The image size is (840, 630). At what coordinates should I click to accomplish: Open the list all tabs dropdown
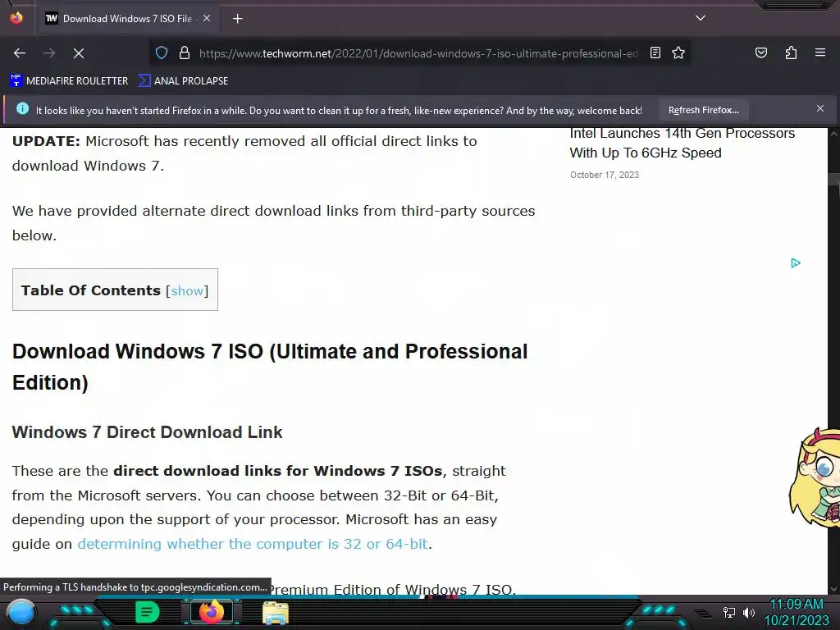(701, 18)
